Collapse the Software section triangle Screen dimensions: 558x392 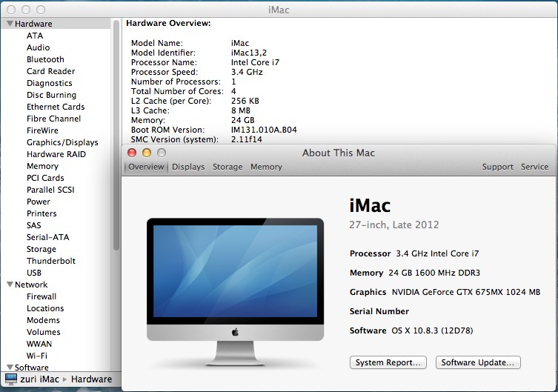click(10, 367)
